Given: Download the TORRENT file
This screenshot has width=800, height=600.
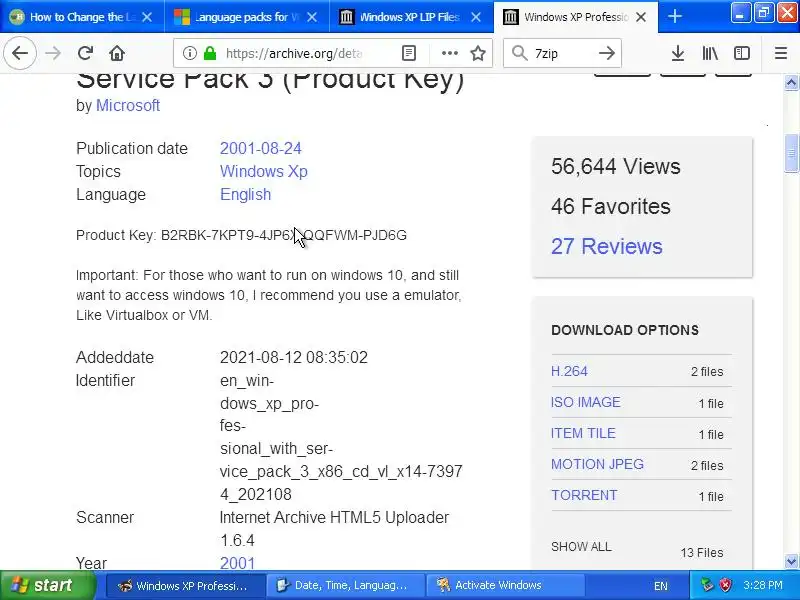Looking at the screenshot, I should pyautogui.click(x=584, y=495).
